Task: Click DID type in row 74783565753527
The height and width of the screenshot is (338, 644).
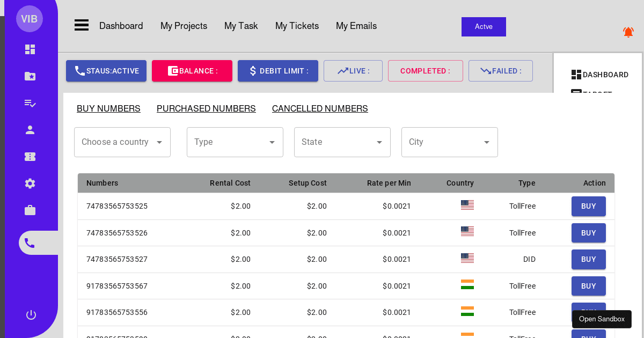Action: (529, 259)
